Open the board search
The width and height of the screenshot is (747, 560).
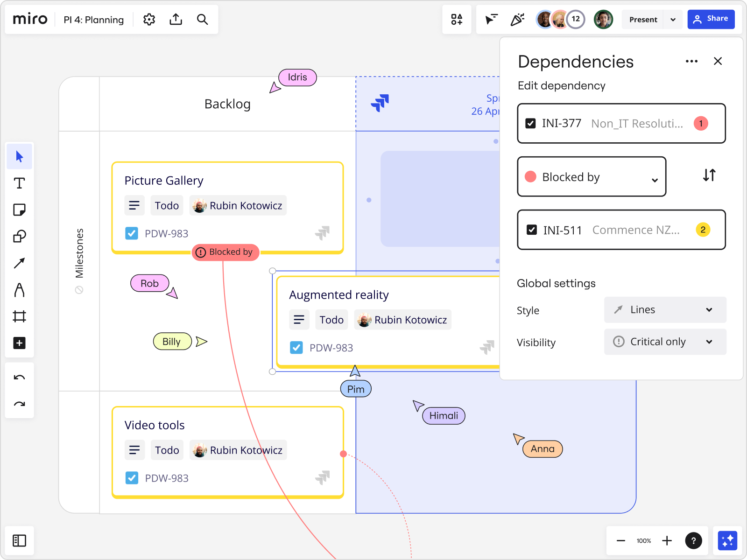(x=203, y=19)
